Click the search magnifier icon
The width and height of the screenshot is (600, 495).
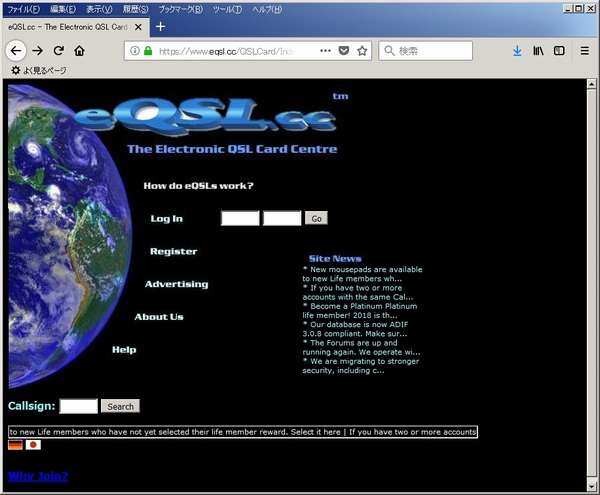389,50
